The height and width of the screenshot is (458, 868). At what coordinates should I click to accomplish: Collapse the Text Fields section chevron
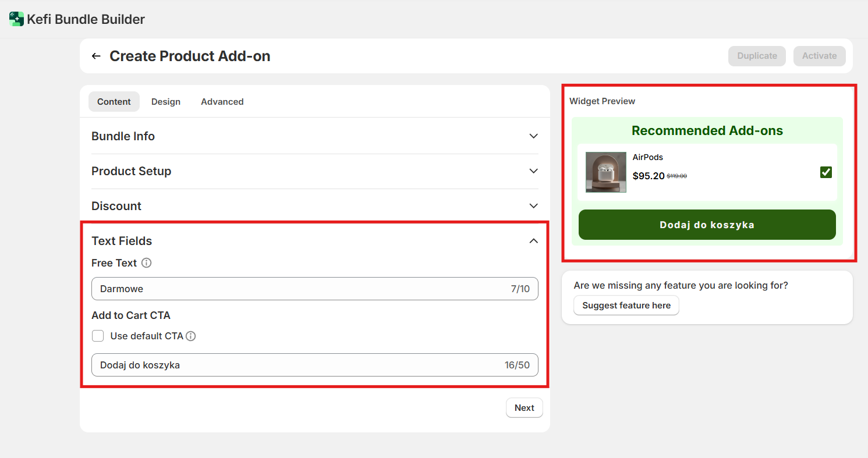[x=533, y=241]
